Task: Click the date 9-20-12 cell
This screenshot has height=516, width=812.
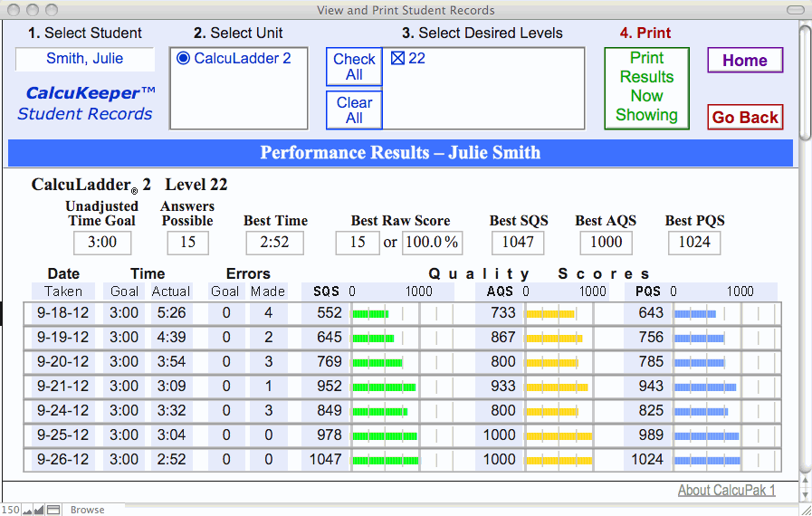Action: [x=62, y=361]
